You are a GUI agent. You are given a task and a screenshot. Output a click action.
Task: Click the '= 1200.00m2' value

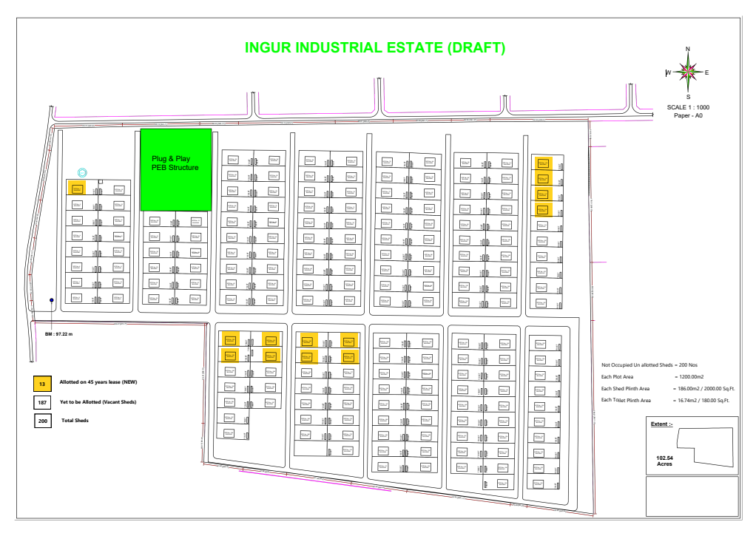click(689, 377)
